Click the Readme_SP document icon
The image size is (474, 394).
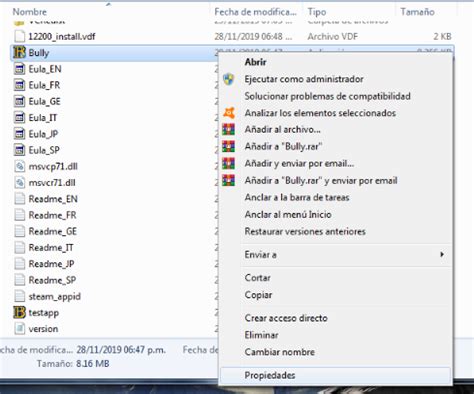pyautogui.click(x=20, y=280)
